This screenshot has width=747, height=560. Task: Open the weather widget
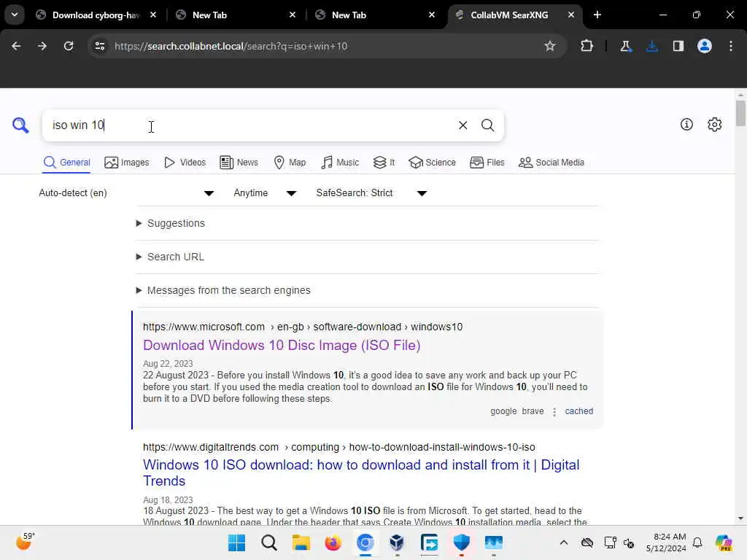pyautogui.click(x=25, y=542)
